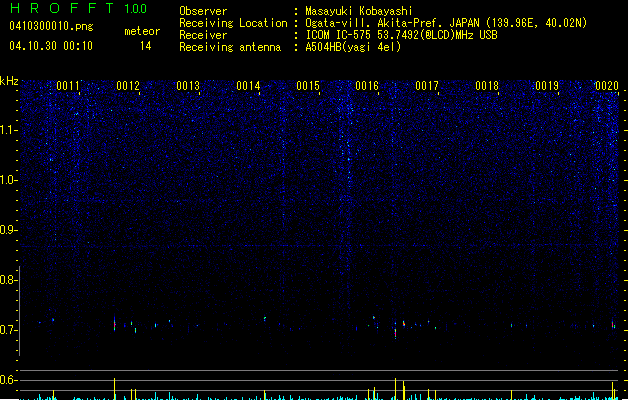The height and width of the screenshot is (400, 629).
Task: Select the file name 0410300010.png
Action: pyautogui.click(x=51, y=26)
